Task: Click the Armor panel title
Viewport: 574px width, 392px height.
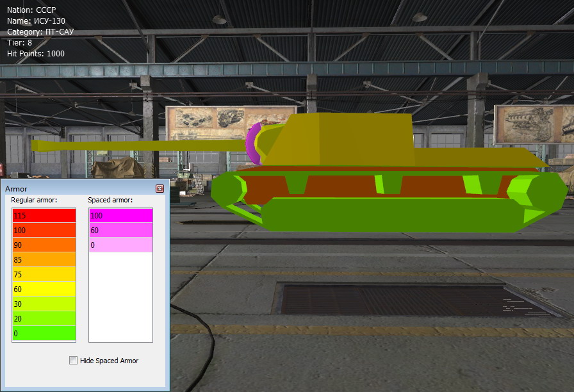Action: coord(16,189)
